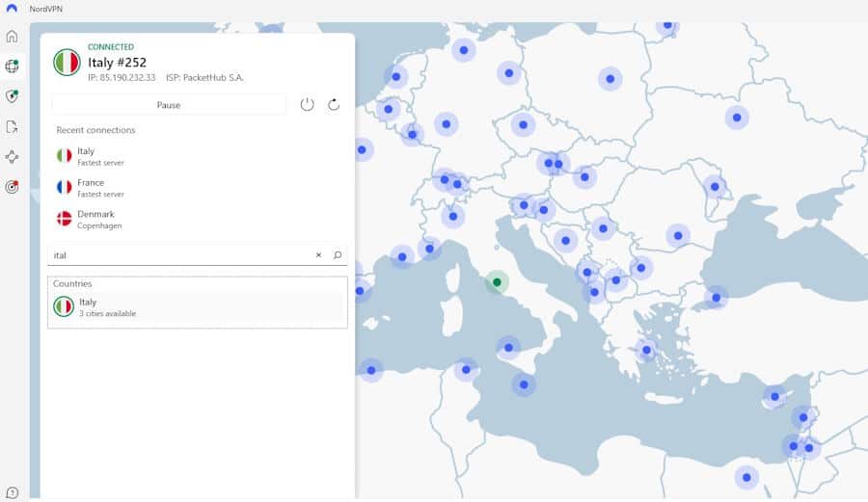This screenshot has height=502, width=868.
Task: Click the 'Recent connections' heading
Action: pyautogui.click(x=95, y=130)
